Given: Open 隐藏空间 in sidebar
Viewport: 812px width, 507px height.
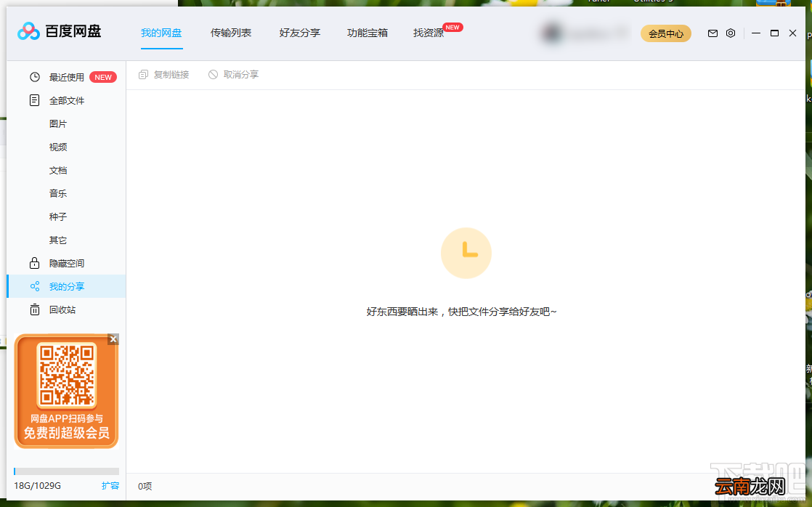Looking at the screenshot, I should (x=66, y=263).
